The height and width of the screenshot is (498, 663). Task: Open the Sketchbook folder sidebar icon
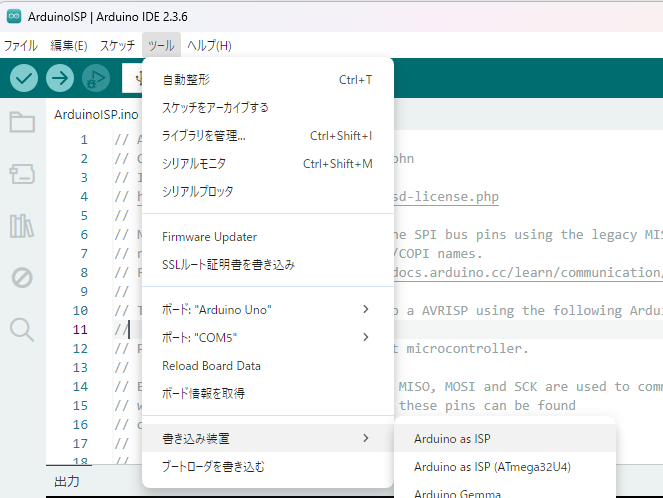tap(21, 123)
